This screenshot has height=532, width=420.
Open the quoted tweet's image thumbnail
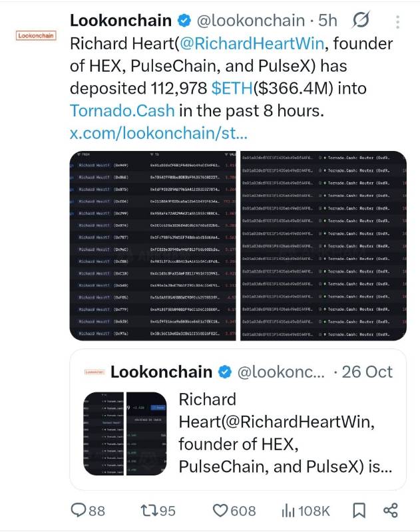[125, 433]
